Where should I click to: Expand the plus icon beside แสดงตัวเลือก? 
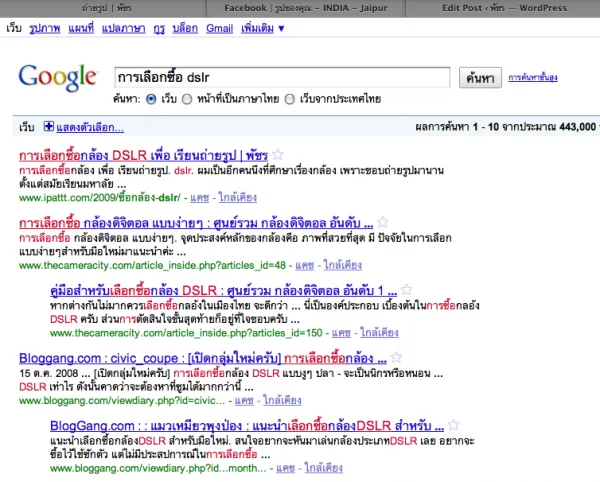tap(49, 126)
